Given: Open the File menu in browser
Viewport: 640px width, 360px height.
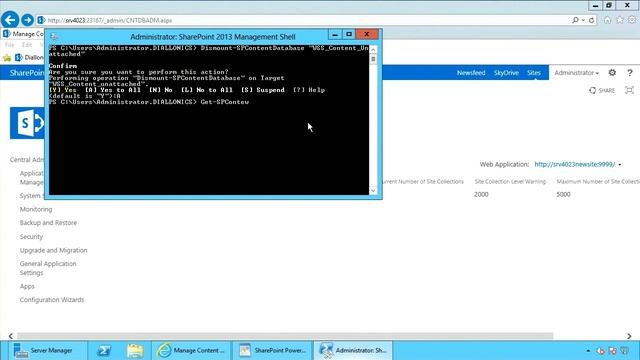Looking at the screenshot, I should (x=9, y=45).
